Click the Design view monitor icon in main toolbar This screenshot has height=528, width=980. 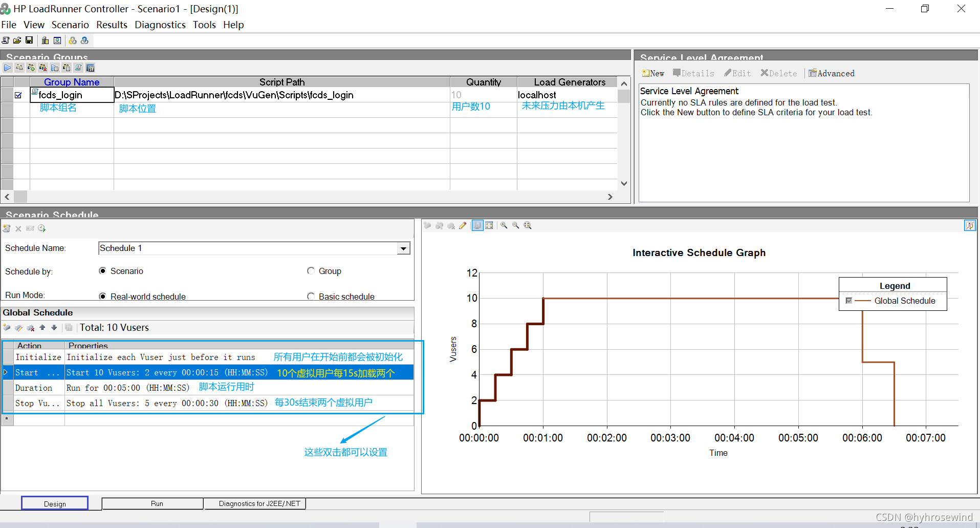coord(57,40)
